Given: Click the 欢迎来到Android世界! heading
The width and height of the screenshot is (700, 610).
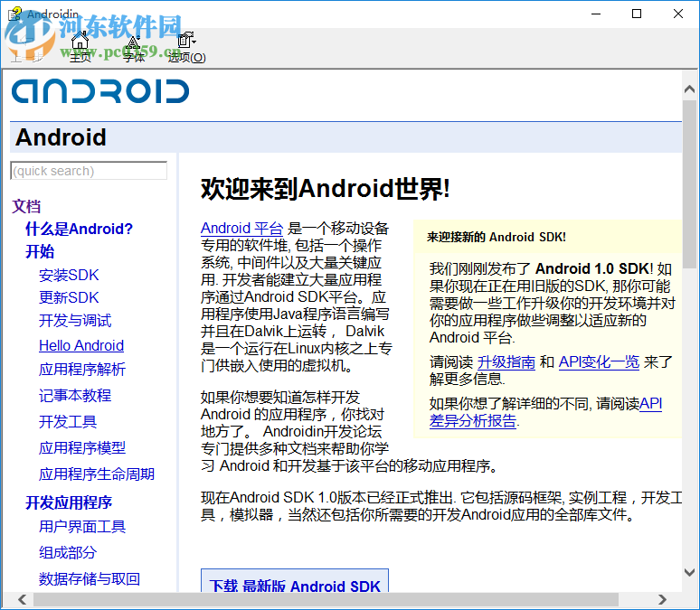Looking at the screenshot, I should [326, 188].
